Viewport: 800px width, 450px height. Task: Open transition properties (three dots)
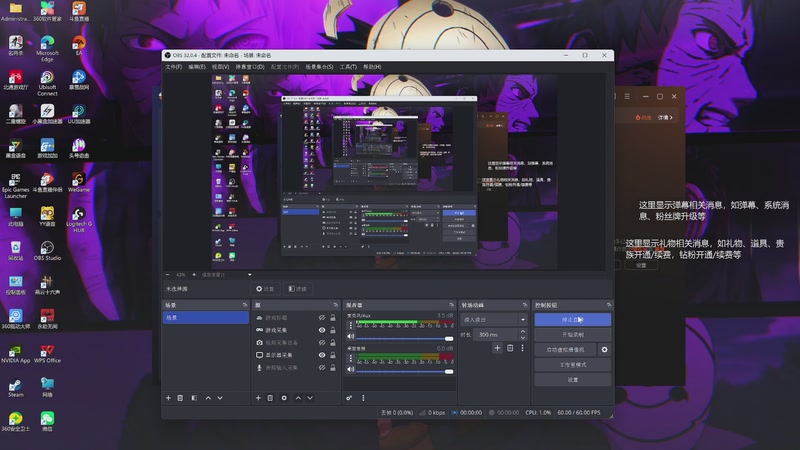(522, 348)
